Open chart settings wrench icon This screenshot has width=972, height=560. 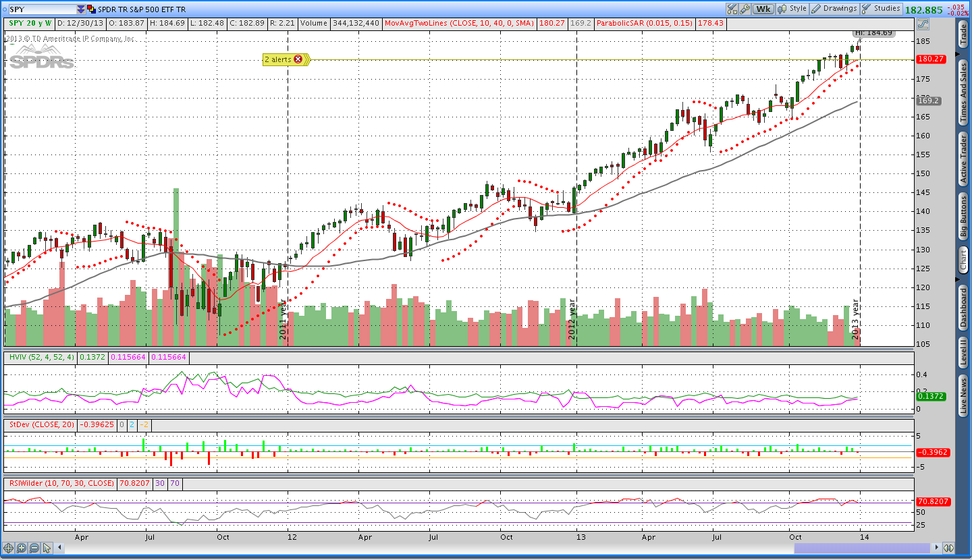point(745,9)
